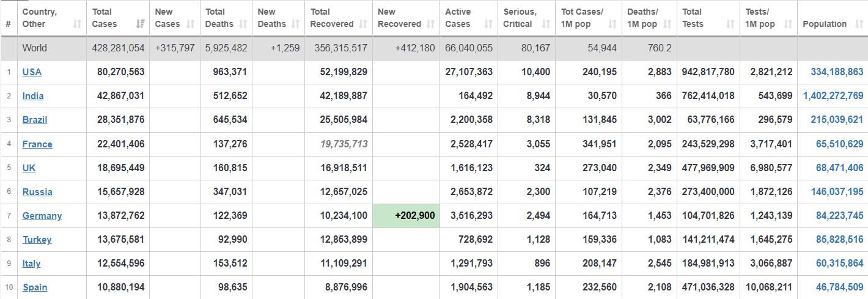Sort by Tests/1M pop arrow icon
Image resolution: width=868 pixels, height=299 pixels.
click(788, 24)
